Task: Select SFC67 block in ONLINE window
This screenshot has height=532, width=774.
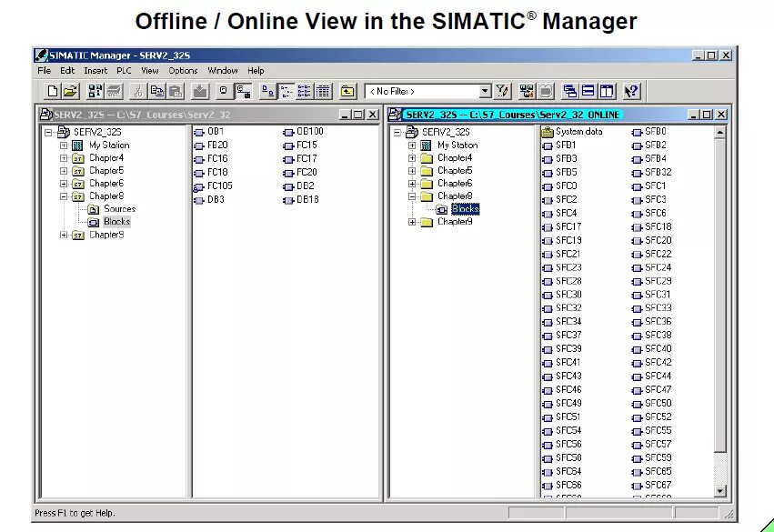Action: 651,485
